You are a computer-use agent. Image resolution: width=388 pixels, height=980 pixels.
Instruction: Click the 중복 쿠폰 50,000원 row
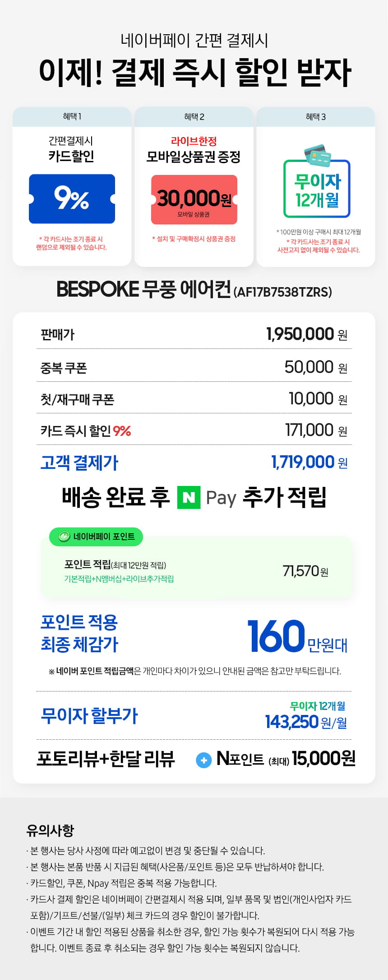point(194,367)
